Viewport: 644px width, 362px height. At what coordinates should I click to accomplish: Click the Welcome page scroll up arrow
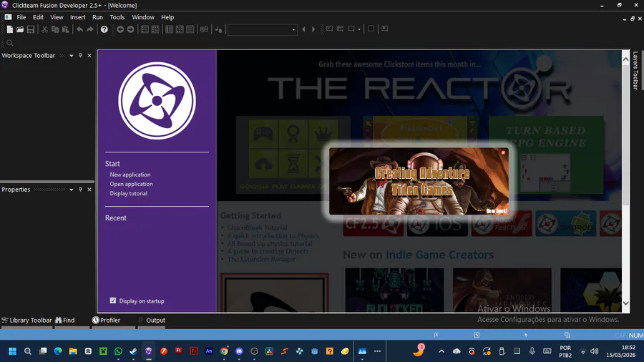tap(625, 59)
